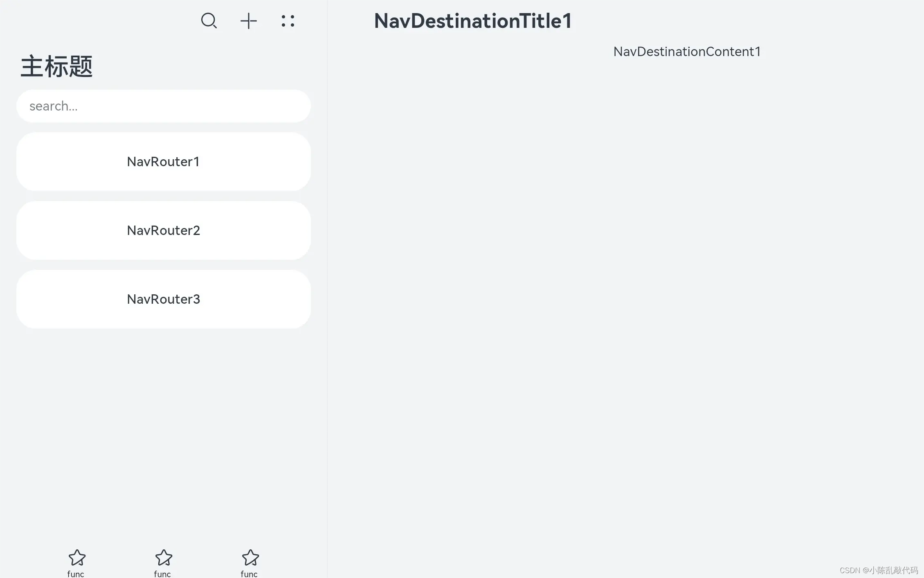Tap the middle star toolbar icon
This screenshot has width=924, height=578.
164,558
